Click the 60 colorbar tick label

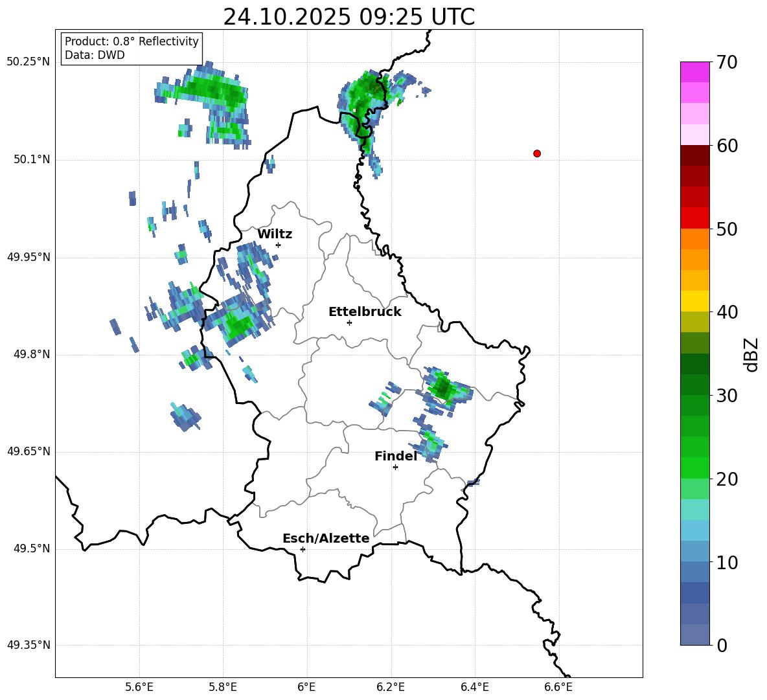pyautogui.click(x=726, y=146)
